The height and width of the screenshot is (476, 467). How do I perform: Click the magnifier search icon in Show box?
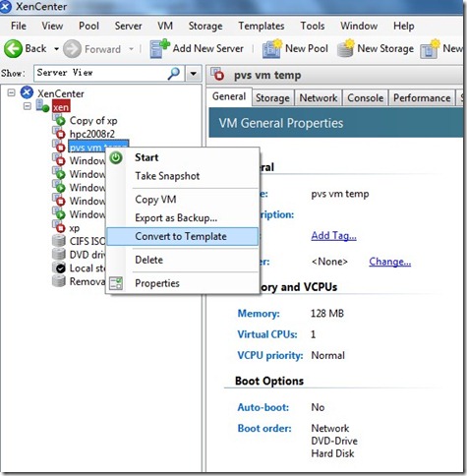(174, 74)
